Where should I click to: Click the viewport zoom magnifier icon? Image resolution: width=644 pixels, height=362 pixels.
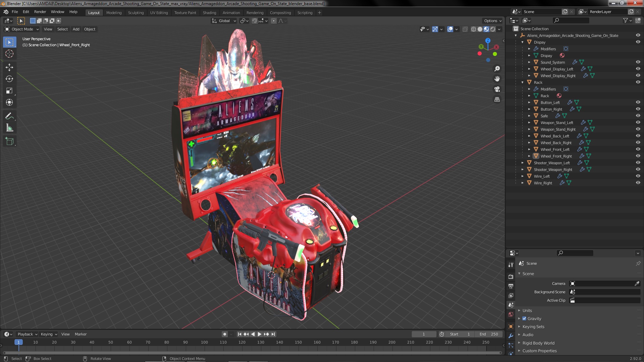click(497, 69)
